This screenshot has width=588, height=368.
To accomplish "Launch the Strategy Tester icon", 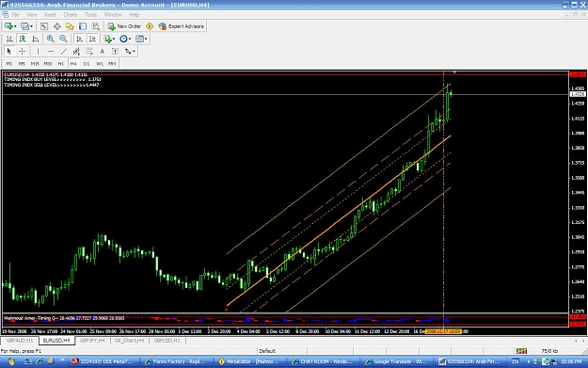I will click(96, 26).
